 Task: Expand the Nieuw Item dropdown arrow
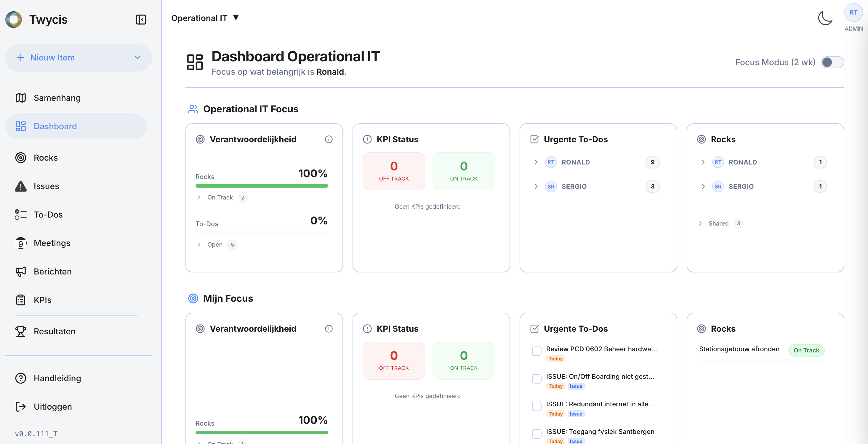click(x=137, y=58)
